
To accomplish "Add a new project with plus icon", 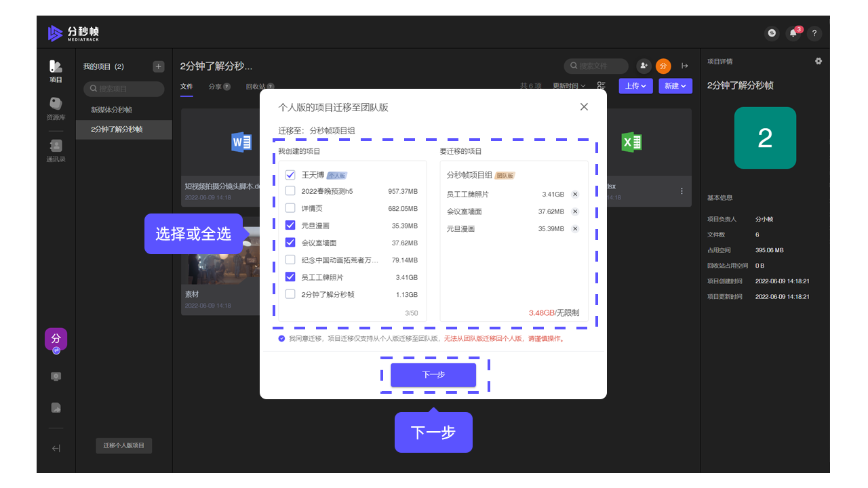I will coord(158,66).
